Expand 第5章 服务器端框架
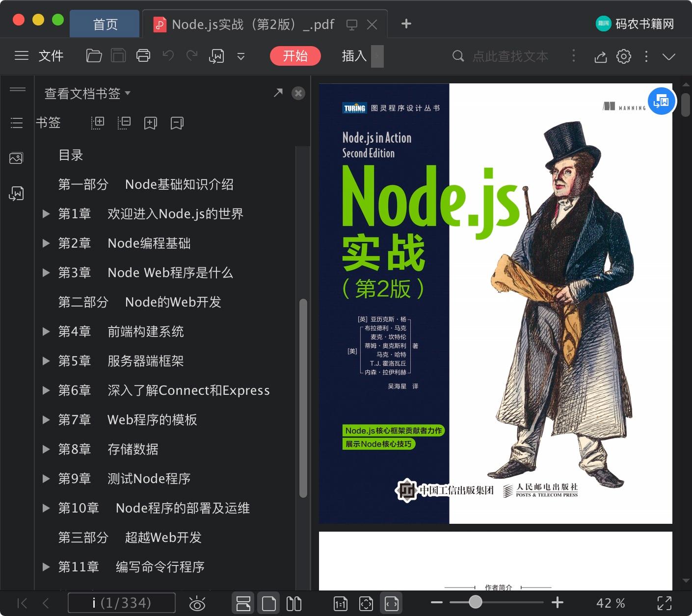The image size is (692, 616). pos(46,361)
